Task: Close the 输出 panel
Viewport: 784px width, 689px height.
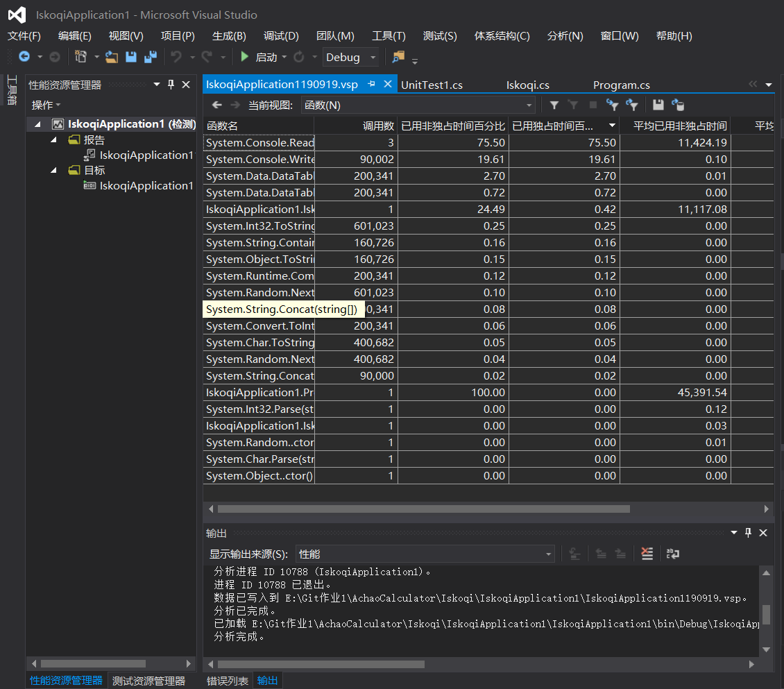Action: 763,532
